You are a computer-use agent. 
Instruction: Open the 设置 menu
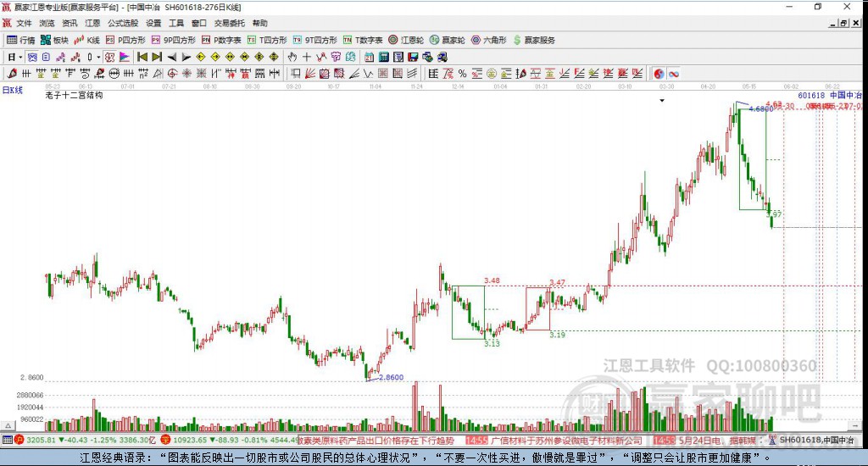153,23
